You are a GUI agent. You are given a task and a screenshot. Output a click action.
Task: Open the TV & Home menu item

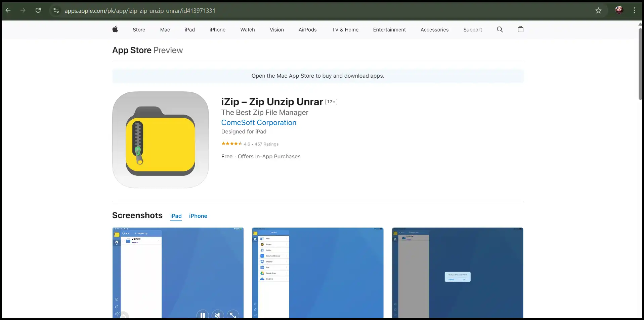[x=345, y=30]
